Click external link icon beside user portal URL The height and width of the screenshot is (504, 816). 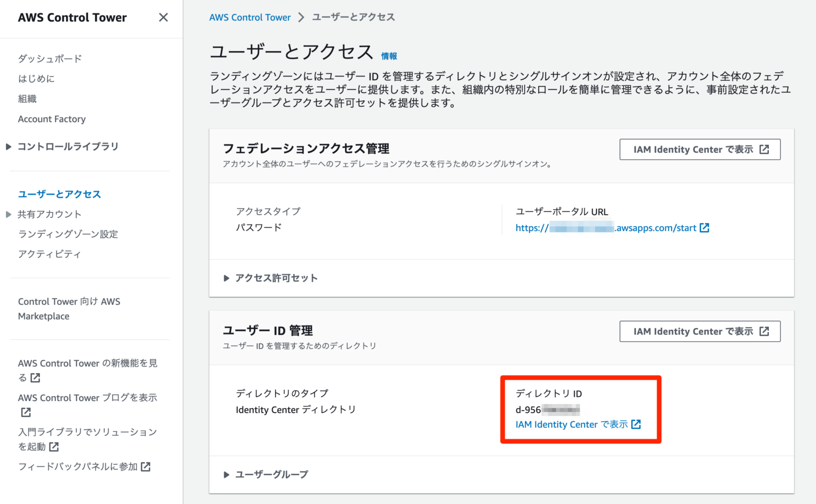tap(705, 227)
